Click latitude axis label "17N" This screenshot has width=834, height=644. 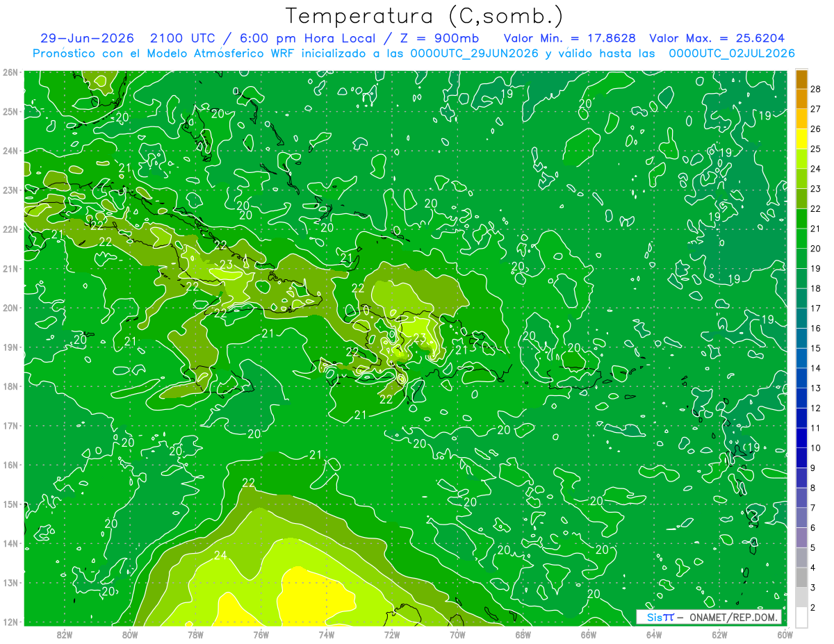pyautogui.click(x=10, y=426)
